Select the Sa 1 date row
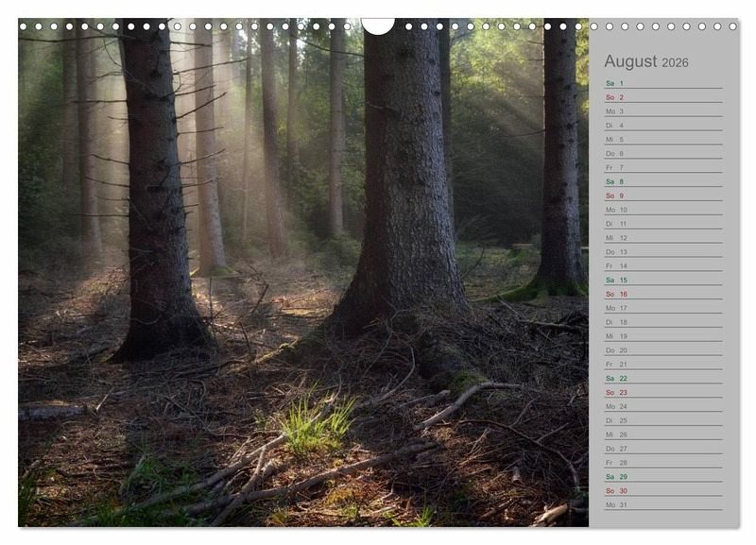 [x=662, y=83]
